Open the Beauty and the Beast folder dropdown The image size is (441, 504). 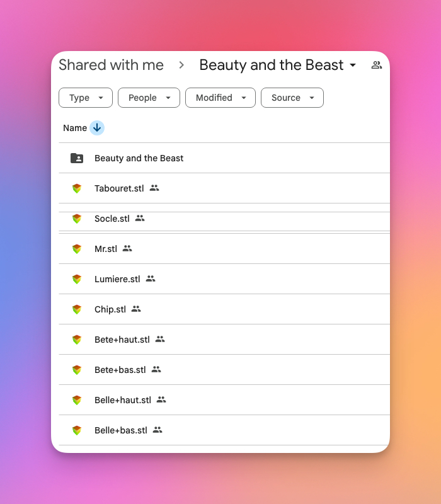353,66
